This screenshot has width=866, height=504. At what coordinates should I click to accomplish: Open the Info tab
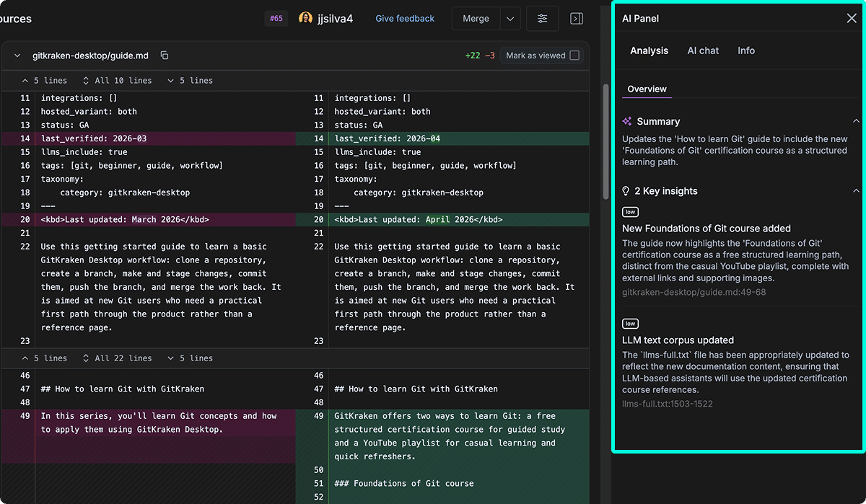pyautogui.click(x=746, y=50)
